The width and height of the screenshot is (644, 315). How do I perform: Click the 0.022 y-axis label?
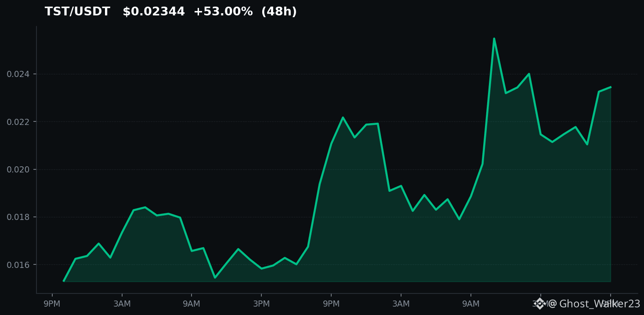pos(18,122)
